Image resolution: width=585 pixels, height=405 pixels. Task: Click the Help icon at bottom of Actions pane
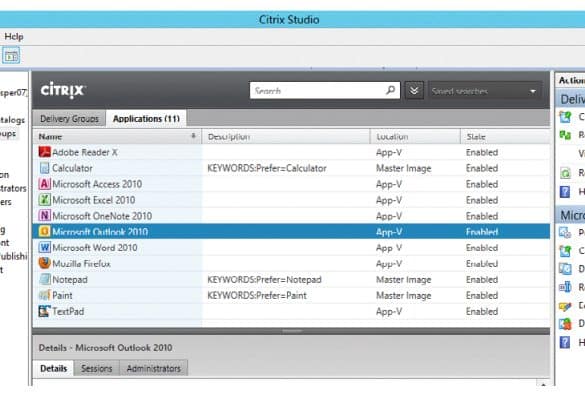point(565,342)
